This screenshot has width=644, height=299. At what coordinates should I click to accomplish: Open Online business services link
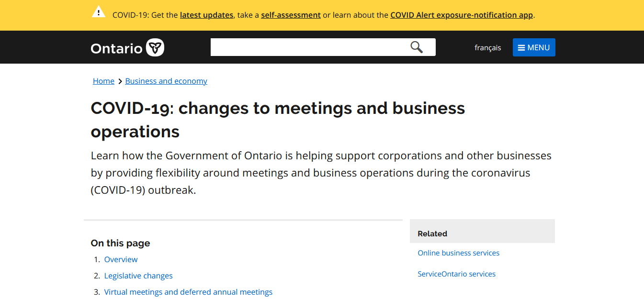coord(458,253)
